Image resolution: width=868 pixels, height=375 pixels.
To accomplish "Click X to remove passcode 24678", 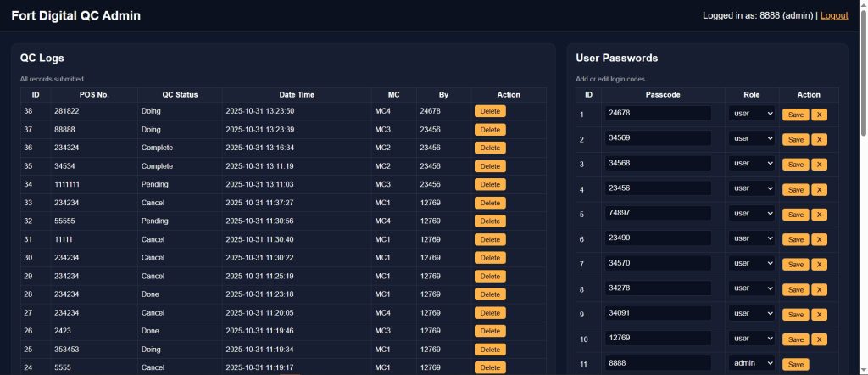I will coord(819,115).
